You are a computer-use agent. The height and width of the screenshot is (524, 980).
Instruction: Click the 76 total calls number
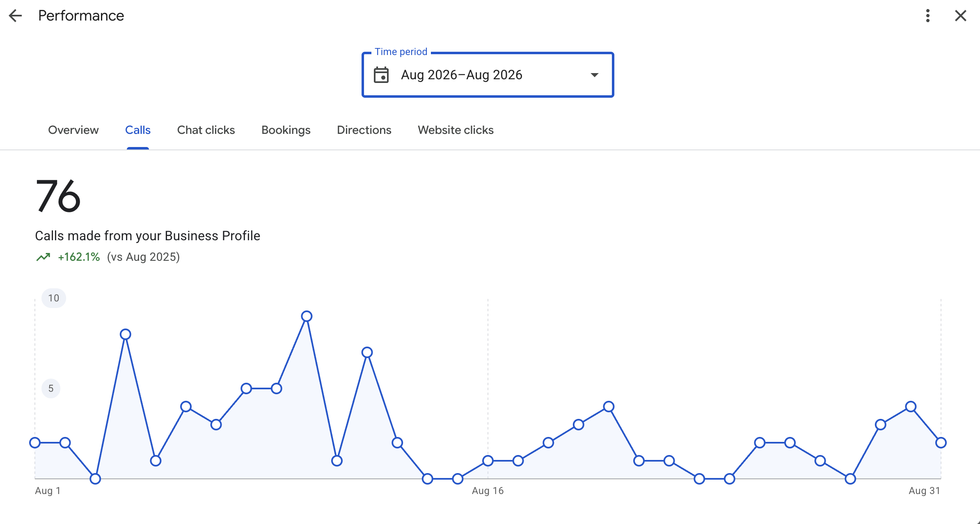(x=58, y=196)
